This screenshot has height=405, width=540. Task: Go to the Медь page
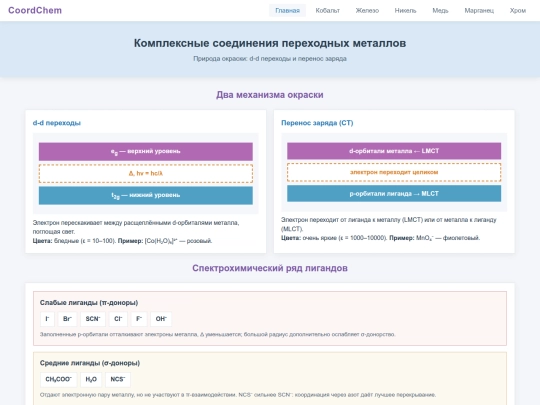coord(440,11)
